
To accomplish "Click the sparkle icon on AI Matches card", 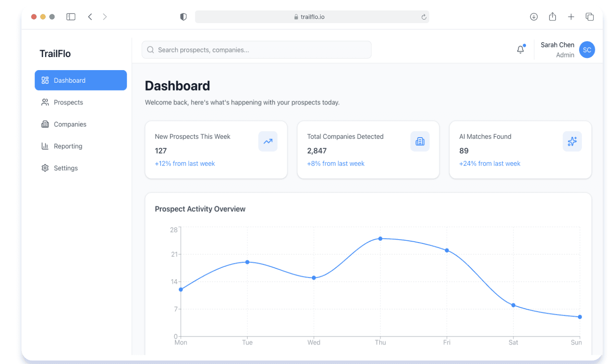I will tap(572, 141).
